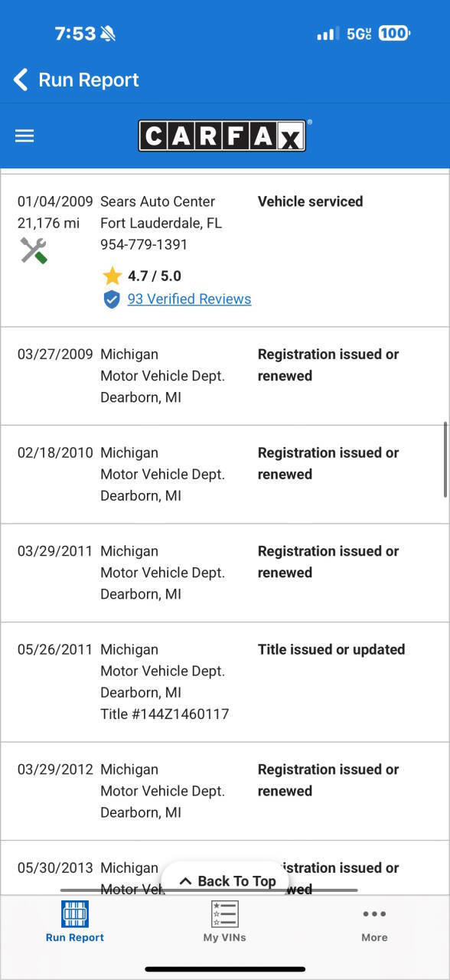
Task: Tap the back arrow next to Run Report
Action: point(20,80)
